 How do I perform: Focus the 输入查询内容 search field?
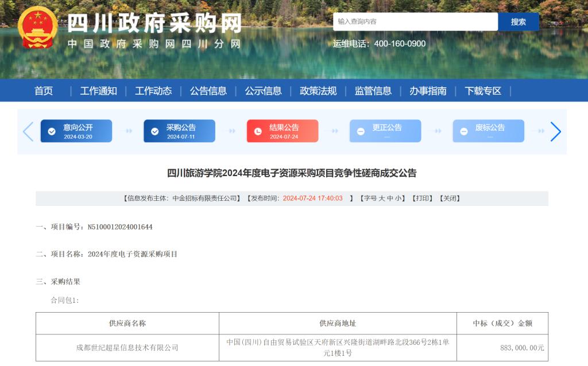[415, 22]
